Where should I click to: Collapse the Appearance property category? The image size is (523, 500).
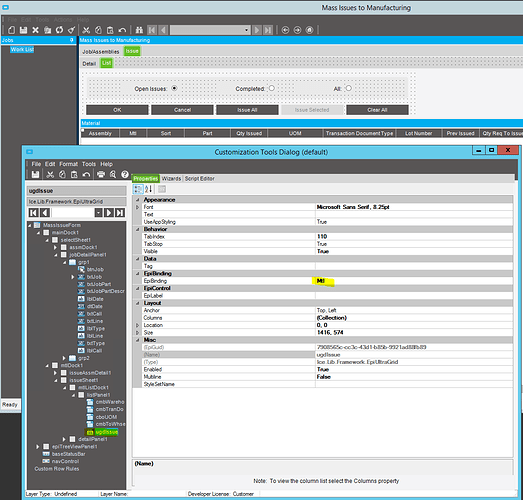(137, 200)
